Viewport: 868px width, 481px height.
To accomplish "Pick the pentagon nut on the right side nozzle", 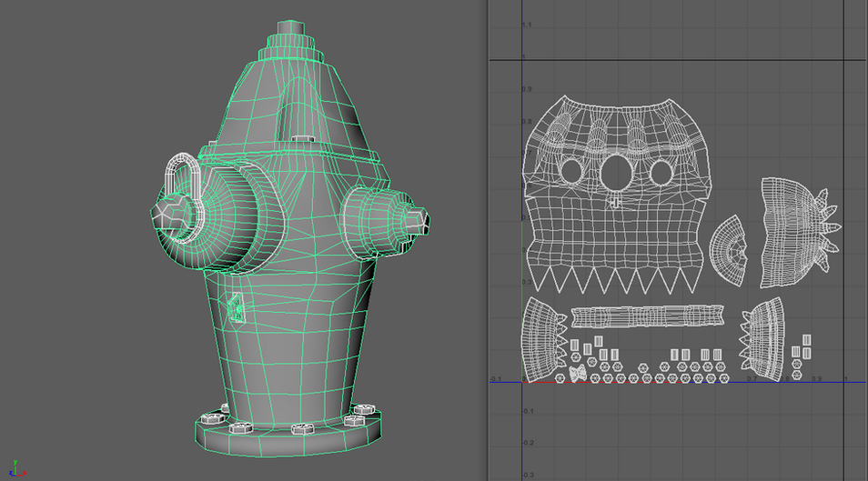I will click(419, 220).
